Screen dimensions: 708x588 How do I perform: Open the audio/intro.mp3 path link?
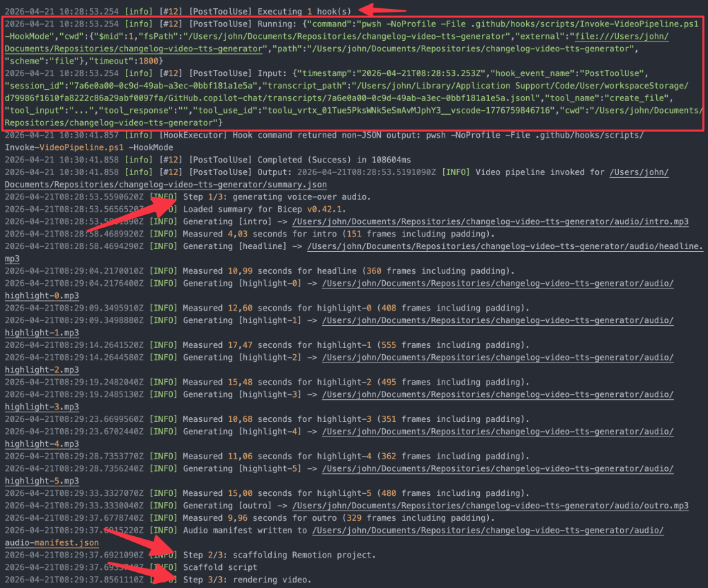point(490,221)
